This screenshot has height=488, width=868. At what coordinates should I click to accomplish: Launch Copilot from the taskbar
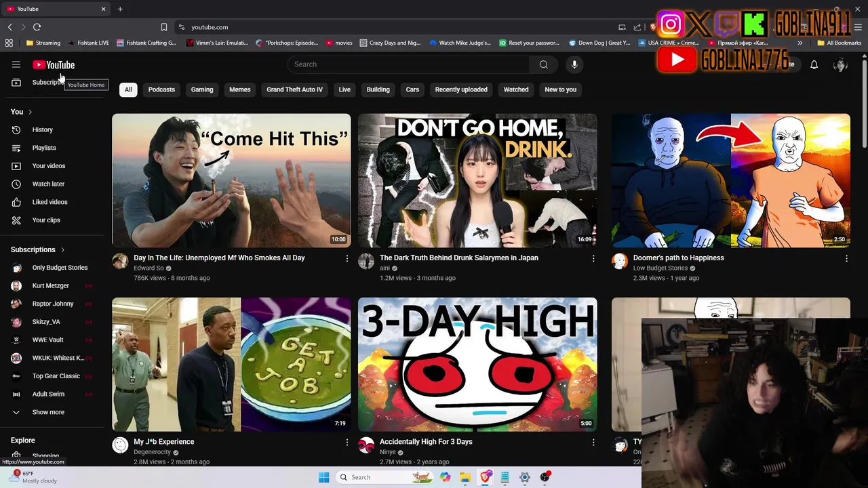click(445, 477)
